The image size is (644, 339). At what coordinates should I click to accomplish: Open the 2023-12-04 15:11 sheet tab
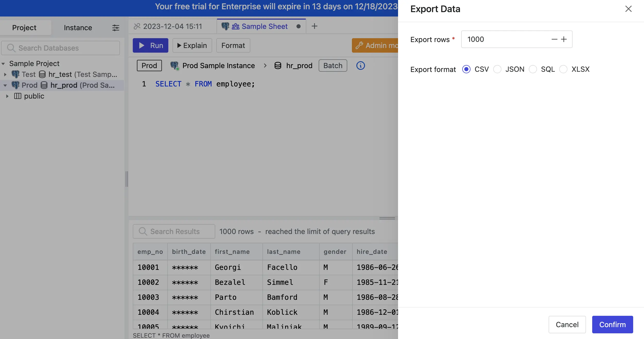[x=172, y=26]
